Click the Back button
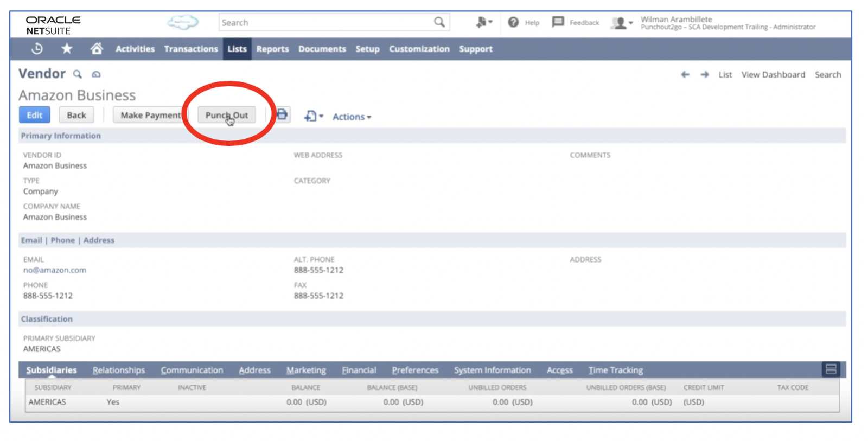The height and width of the screenshot is (441, 868). point(76,115)
